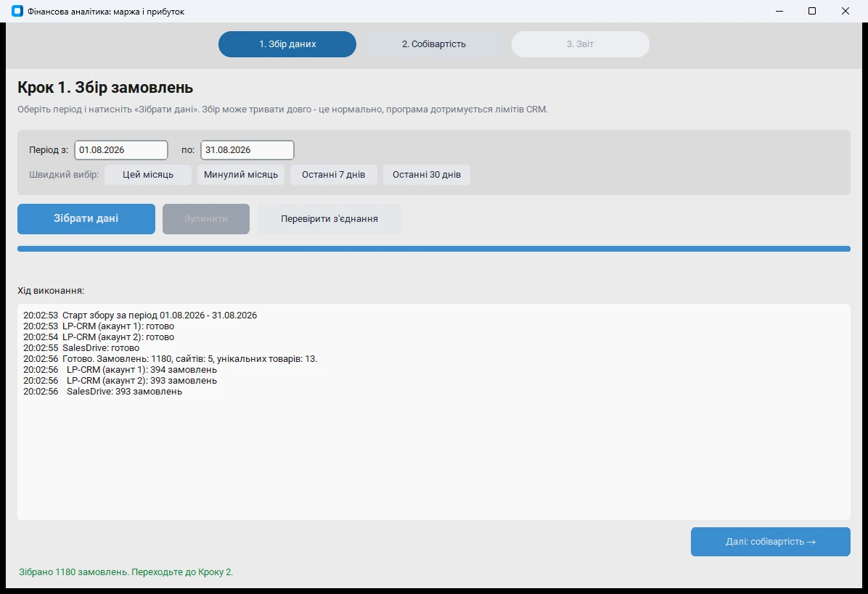Click log line «SalesDrive: 393 замовлень»
The image size is (868, 594).
[102, 392]
